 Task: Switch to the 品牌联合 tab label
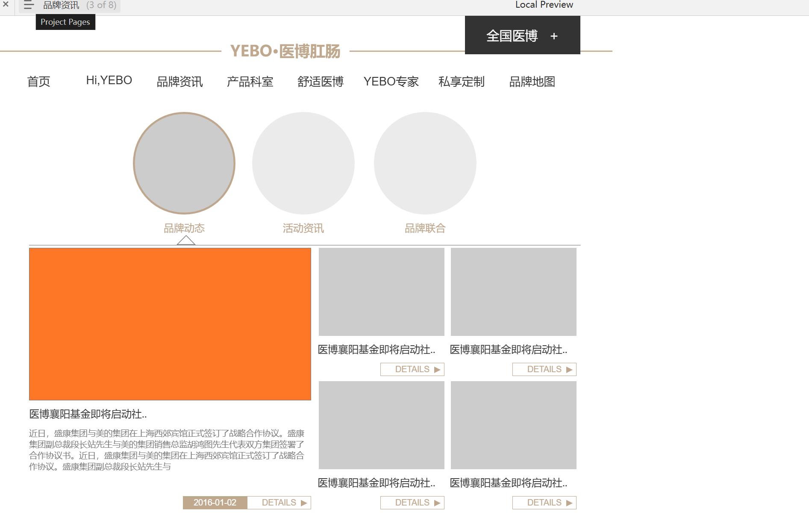tap(425, 228)
